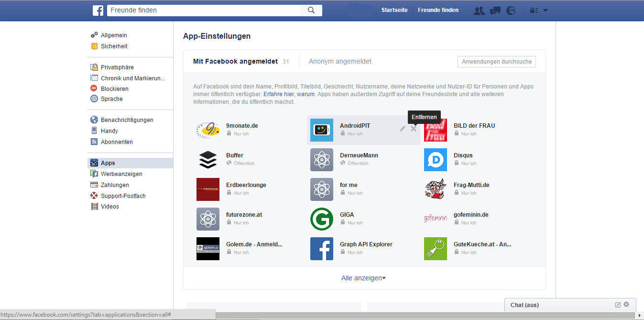The image size is (644, 320).
Task: Click the GIGA app name
Action: pyautogui.click(x=347, y=215)
